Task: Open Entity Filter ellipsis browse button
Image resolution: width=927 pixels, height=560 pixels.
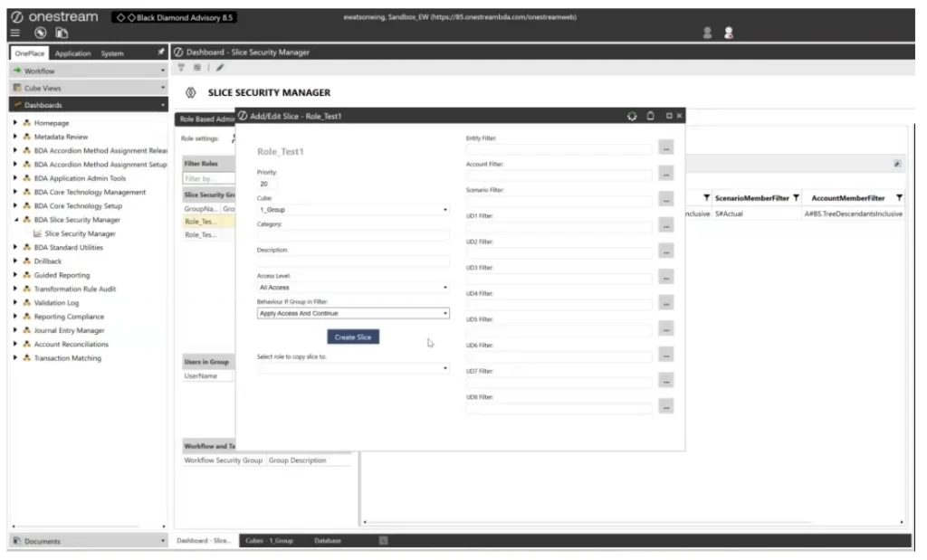Action: coord(665,147)
